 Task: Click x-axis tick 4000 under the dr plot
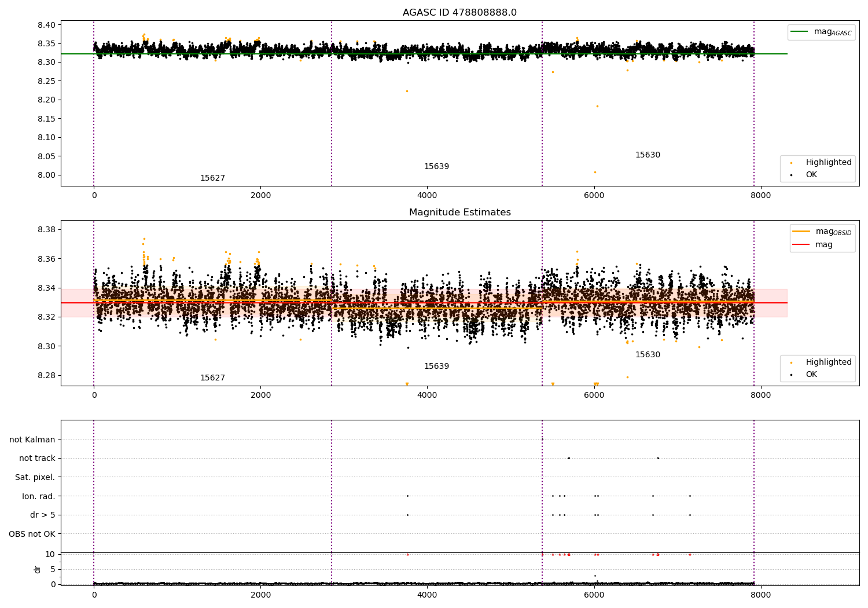click(x=427, y=595)
